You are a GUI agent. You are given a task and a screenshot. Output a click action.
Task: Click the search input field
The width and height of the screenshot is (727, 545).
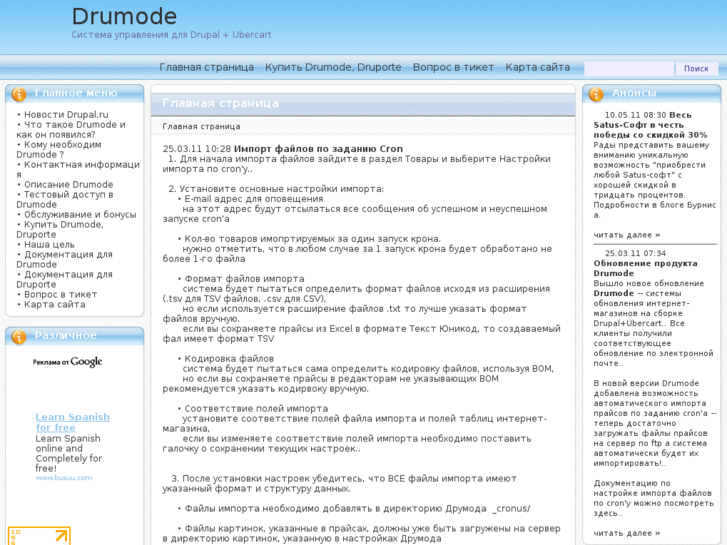[629, 69]
